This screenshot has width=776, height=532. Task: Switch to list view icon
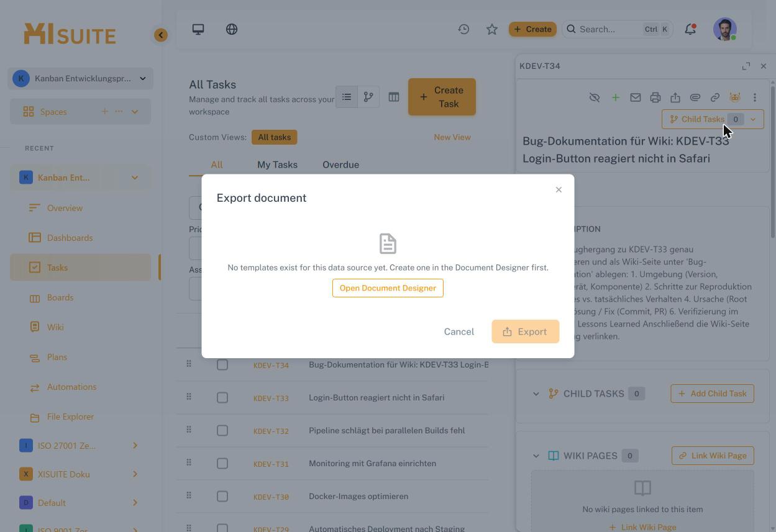click(347, 97)
